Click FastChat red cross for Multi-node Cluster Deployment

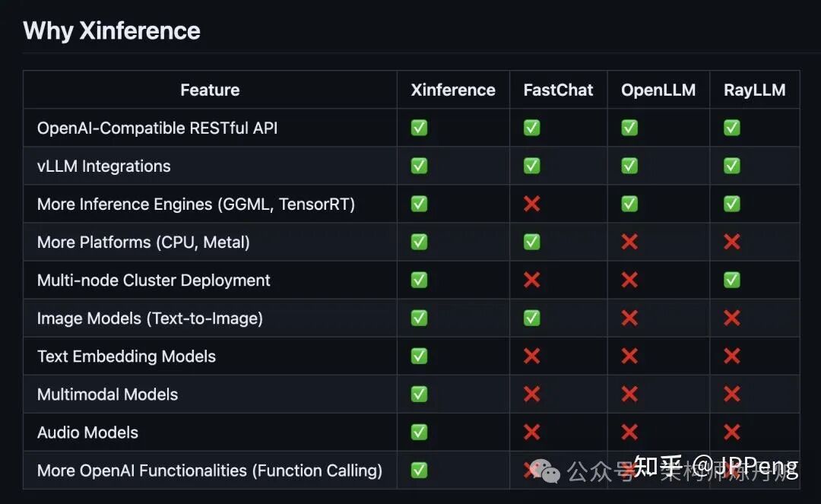point(531,280)
